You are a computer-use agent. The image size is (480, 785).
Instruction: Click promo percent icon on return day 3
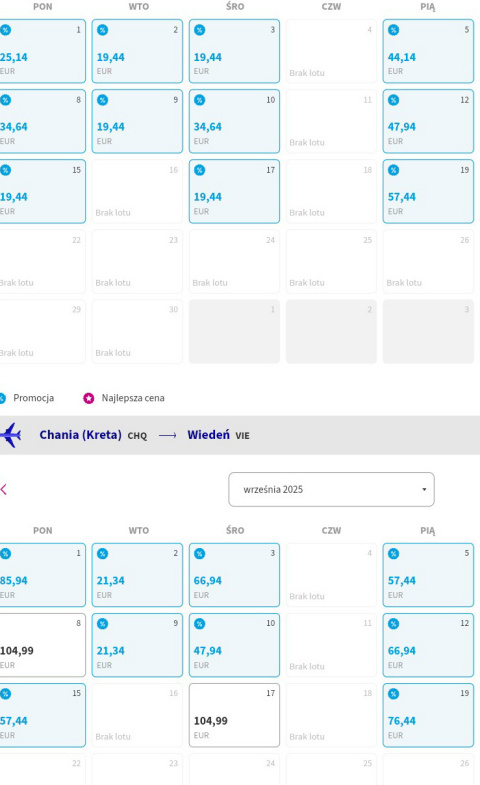tap(200, 554)
